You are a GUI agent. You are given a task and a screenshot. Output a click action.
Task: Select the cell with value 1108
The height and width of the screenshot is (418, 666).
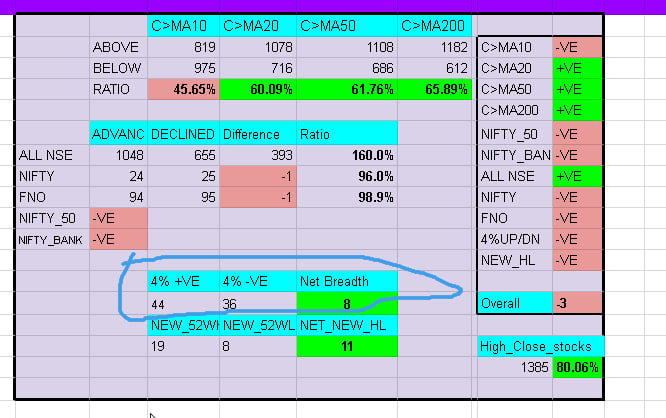click(x=347, y=47)
